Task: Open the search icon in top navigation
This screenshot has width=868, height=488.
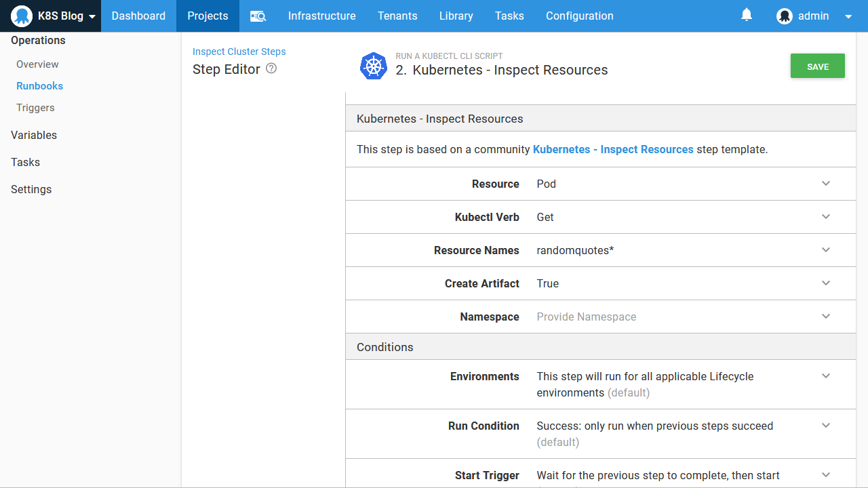Action: click(258, 16)
